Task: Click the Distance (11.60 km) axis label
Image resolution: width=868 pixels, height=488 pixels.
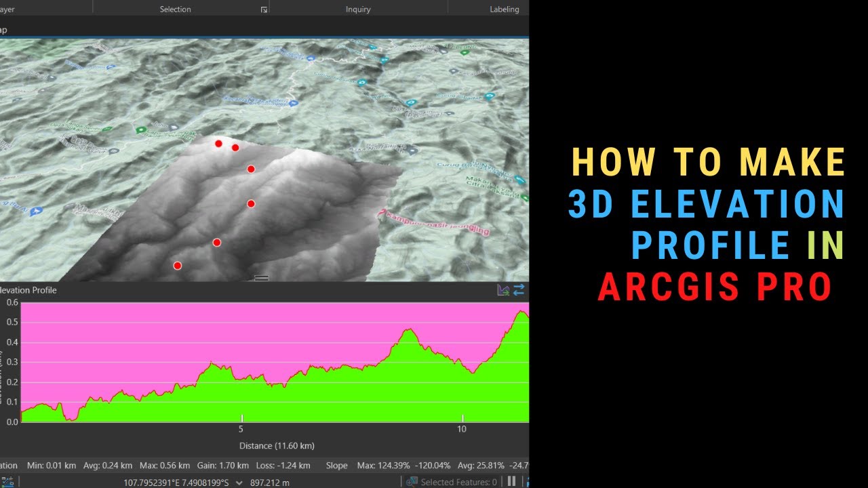Action: [277, 445]
